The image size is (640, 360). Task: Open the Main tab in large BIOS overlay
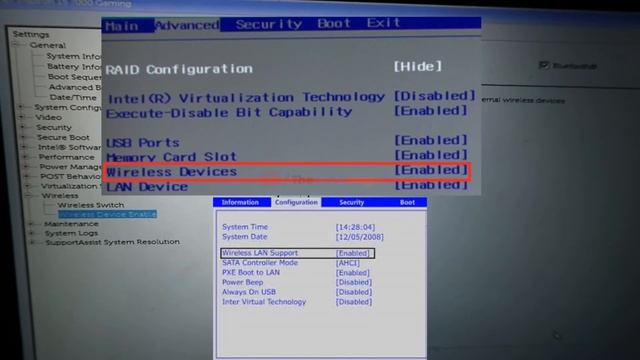click(x=122, y=26)
